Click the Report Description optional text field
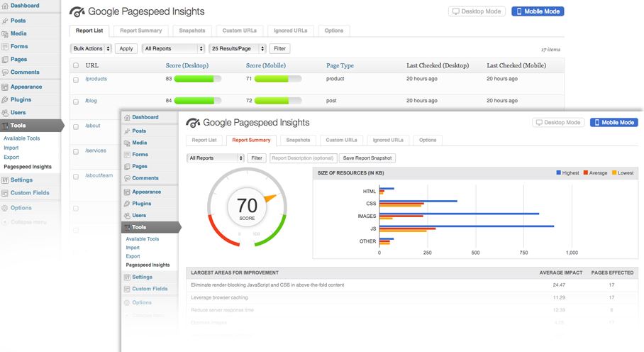This screenshot has height=352, width=644. (x=302, y=158)
